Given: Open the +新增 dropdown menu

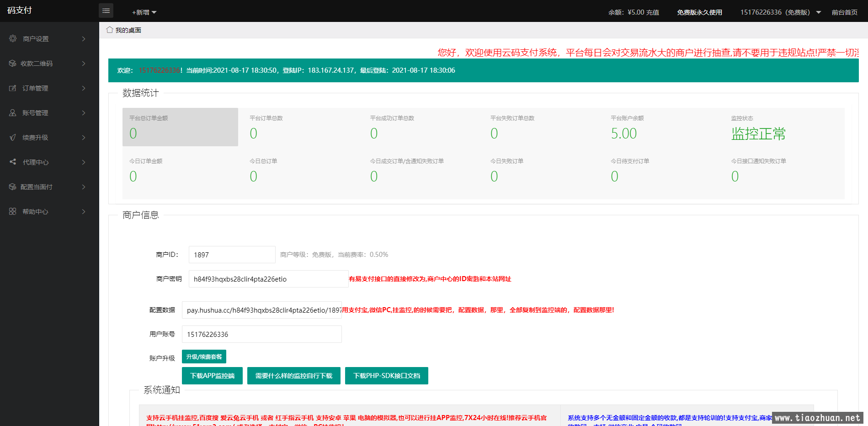Looking at the screenshot, I should pos(144,12).
